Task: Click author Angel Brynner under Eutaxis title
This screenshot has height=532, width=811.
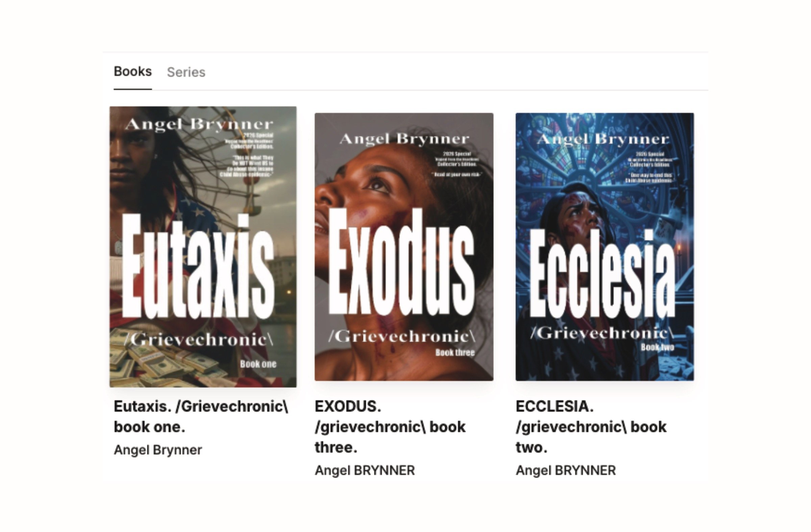Action: click(158, 450)
